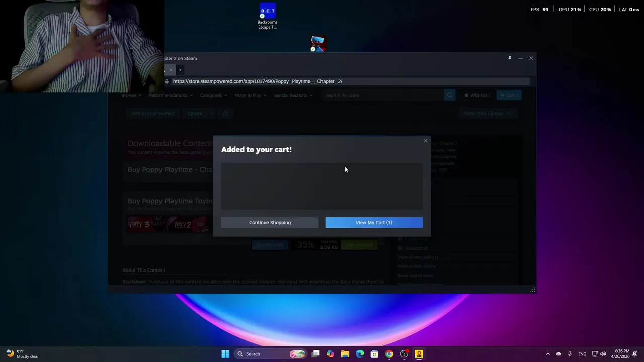Focus the Search the store field

point(383,95)
